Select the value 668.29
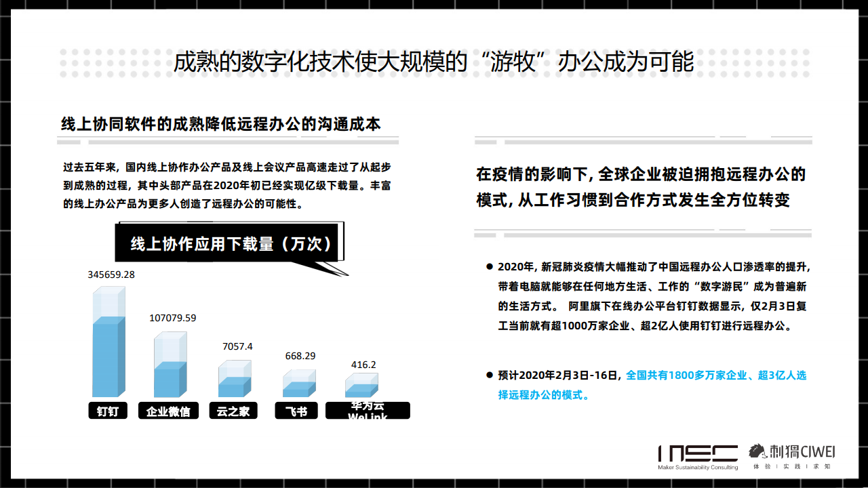Screen dimensions: 868x488 pos(300,356)
